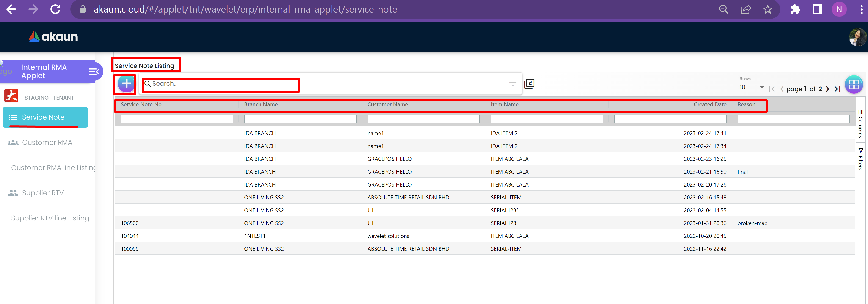Open the filter options icon in search bar

tap(512, 84)
